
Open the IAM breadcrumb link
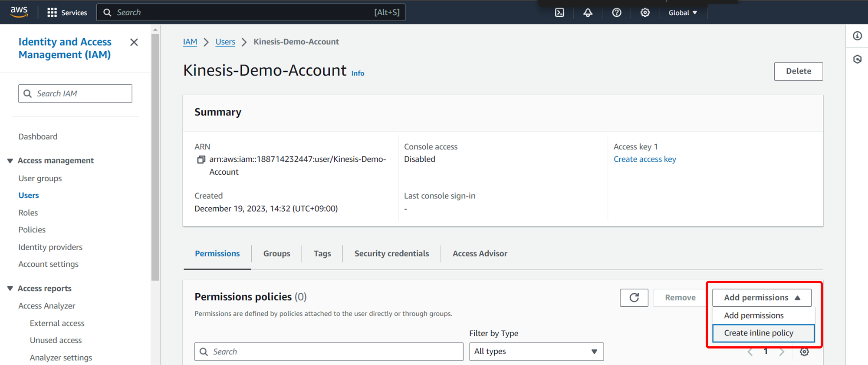(x=190, y=42)
